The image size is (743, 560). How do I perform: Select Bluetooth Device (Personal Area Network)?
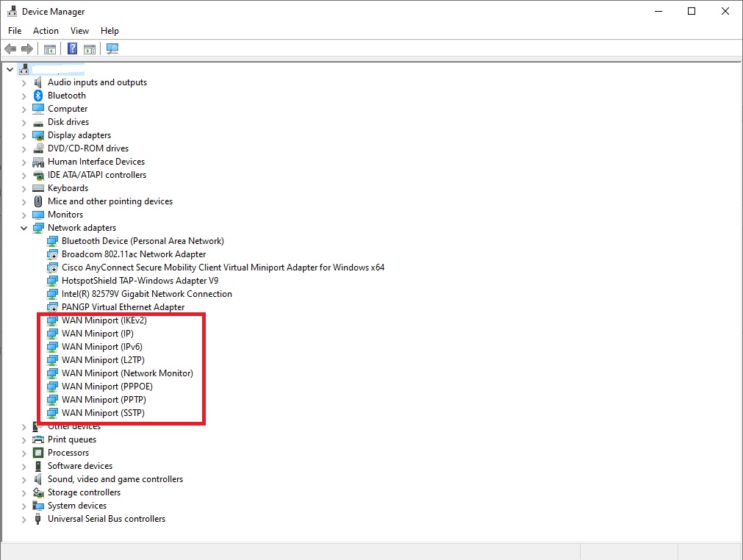tap(143, 241)
